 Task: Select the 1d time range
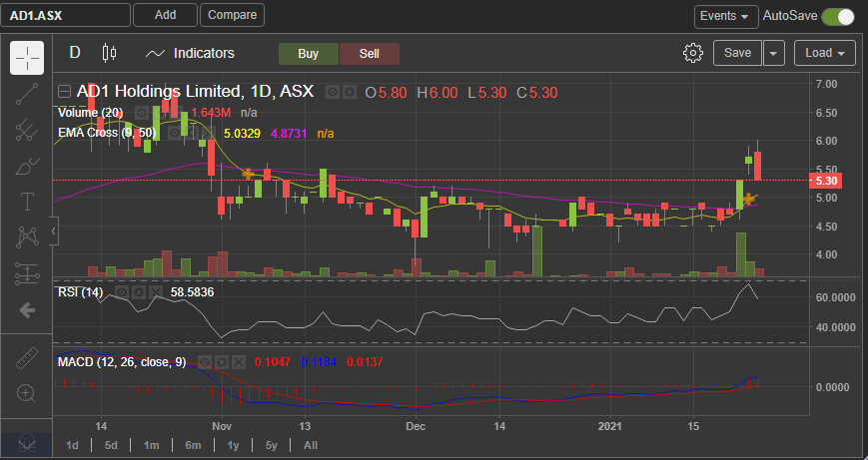coord(72,445)
